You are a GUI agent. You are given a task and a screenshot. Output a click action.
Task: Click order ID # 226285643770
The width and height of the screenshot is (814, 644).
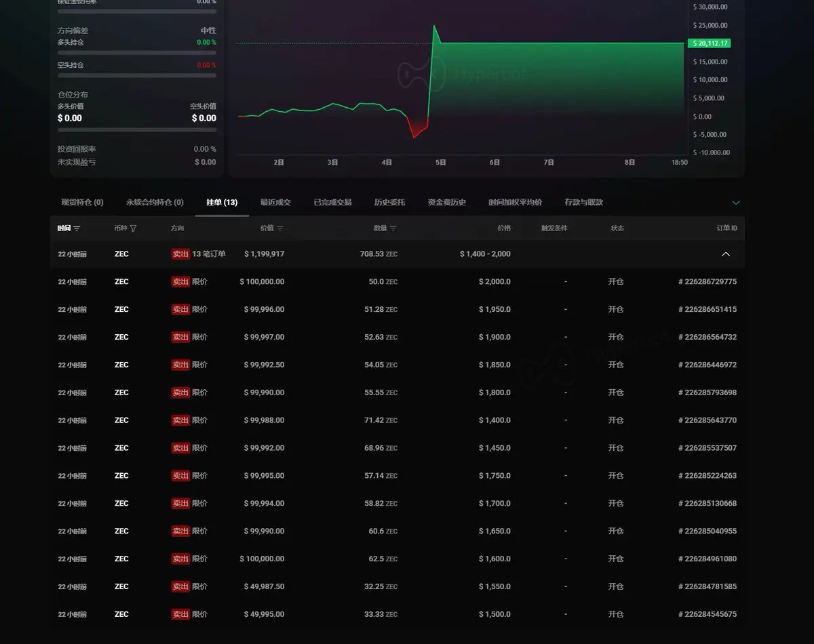pyautogui.click(x=708, y=420)
